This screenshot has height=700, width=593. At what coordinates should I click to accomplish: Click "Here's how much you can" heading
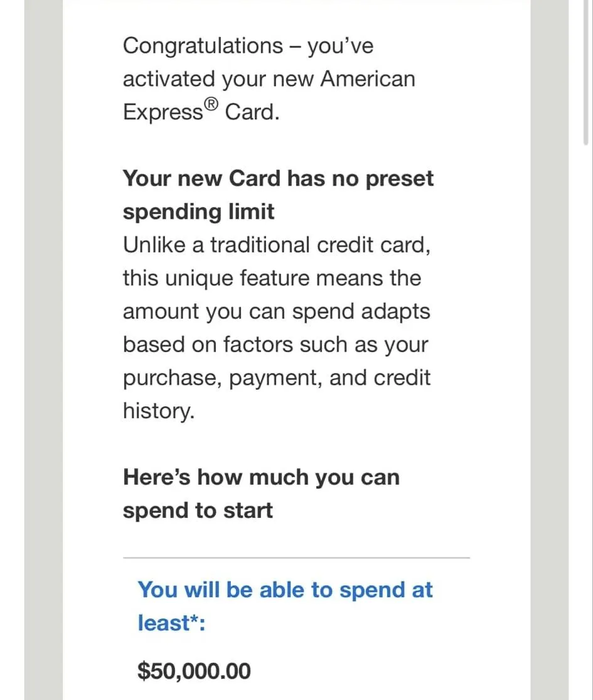pos(261,477)
